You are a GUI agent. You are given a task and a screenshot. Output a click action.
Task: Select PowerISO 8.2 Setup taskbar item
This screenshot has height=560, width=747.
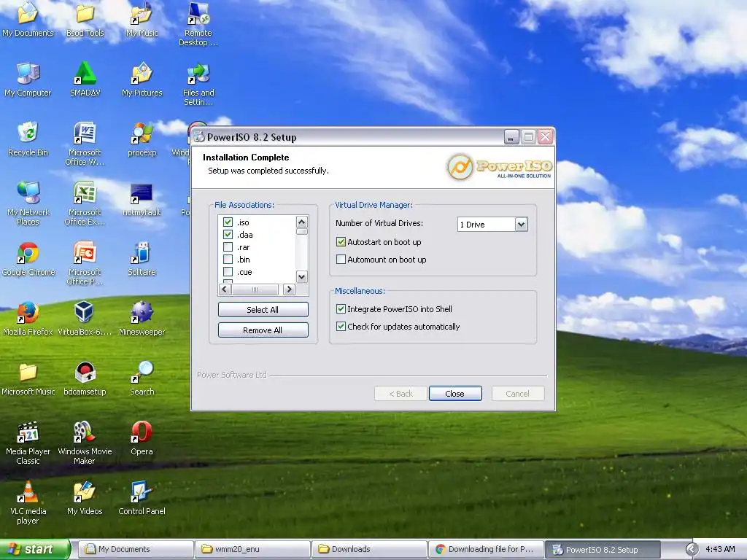(x=603, y=550)
